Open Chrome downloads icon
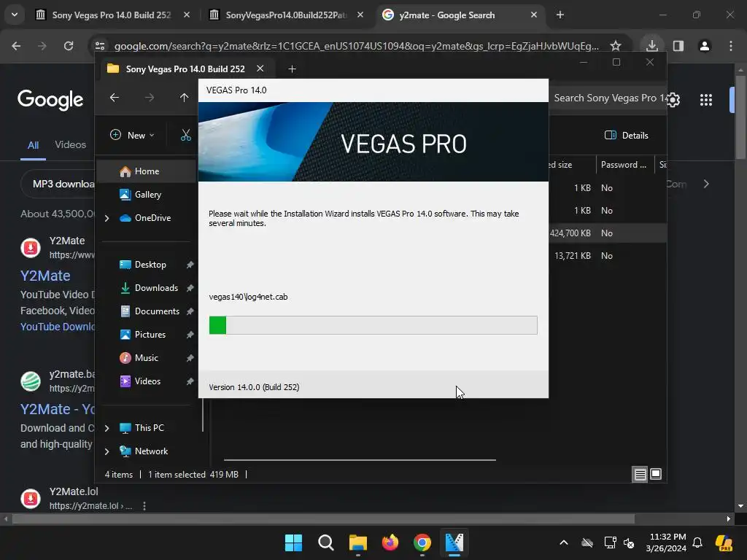This screenshot has height=560, width=747. point(652,46)
